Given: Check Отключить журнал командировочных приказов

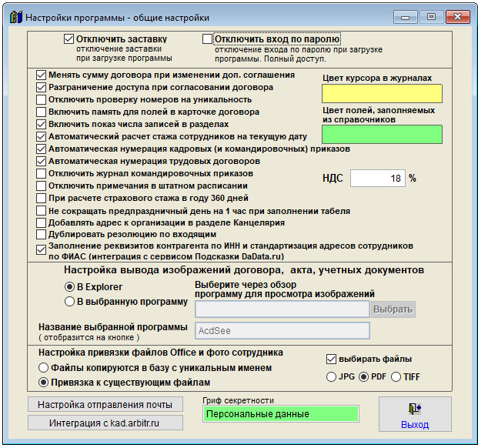Looking at the screenshot, I should tap(41, 173).
